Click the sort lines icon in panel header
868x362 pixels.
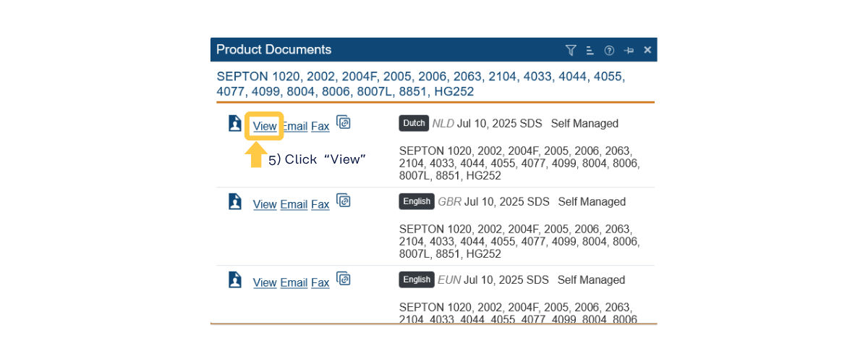pos(590,50)
